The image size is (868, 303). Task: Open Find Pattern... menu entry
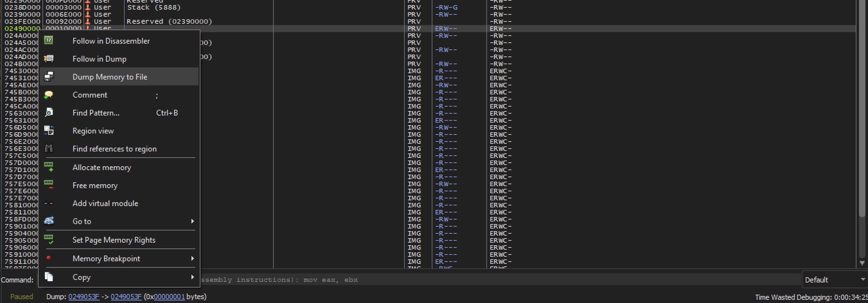tap(119, 113)
